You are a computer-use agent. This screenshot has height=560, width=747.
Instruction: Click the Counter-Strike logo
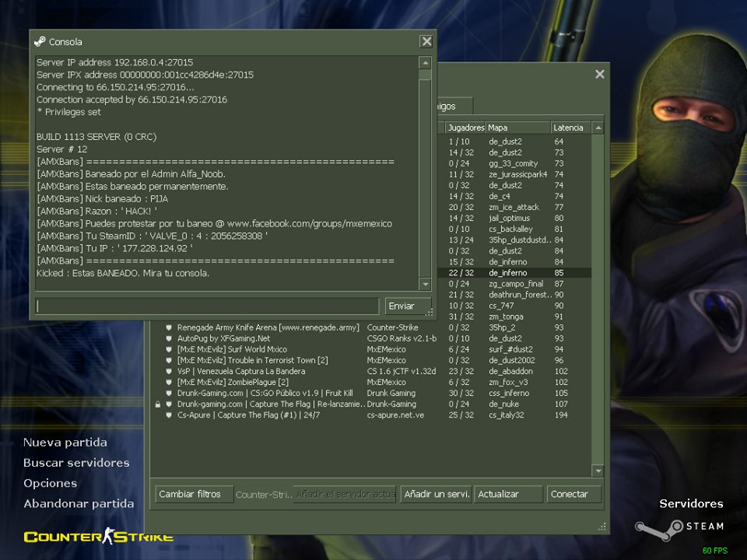pyautogui.click(x=99, y=536)
